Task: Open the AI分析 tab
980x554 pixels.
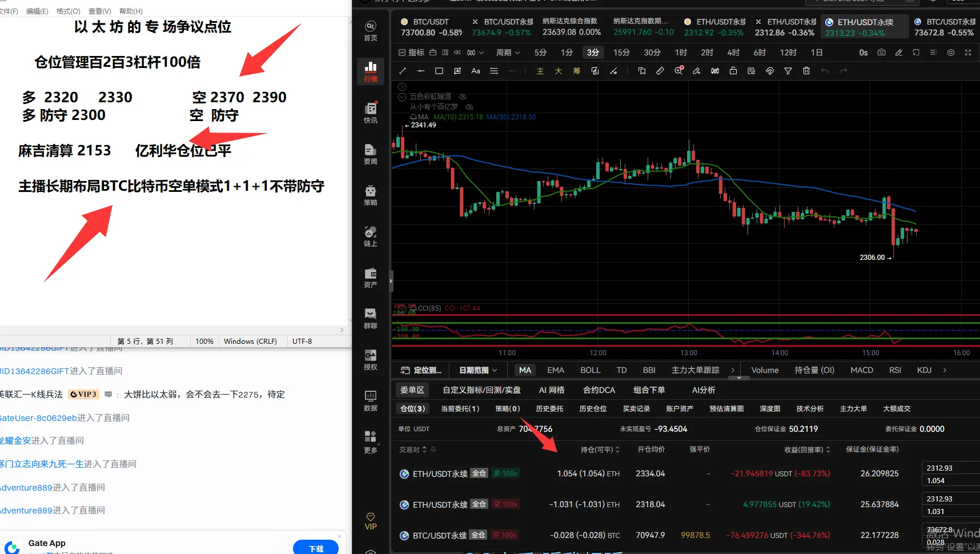Action: tap(704, 390)
